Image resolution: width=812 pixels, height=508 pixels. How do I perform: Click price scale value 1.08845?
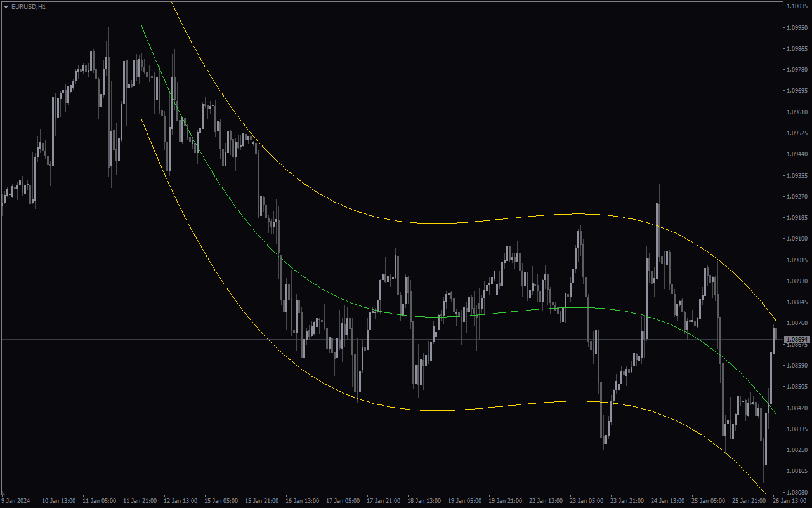(x=797, y=302)
